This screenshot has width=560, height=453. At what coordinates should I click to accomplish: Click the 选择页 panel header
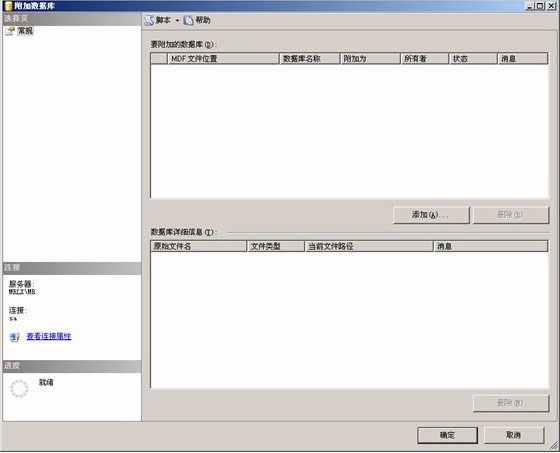coord(72,18)
